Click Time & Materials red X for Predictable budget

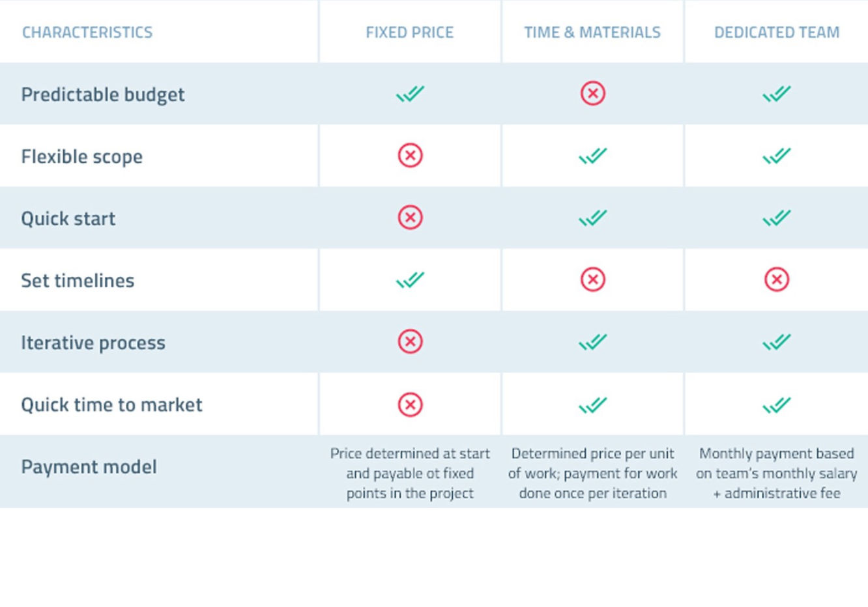point(593,93)
